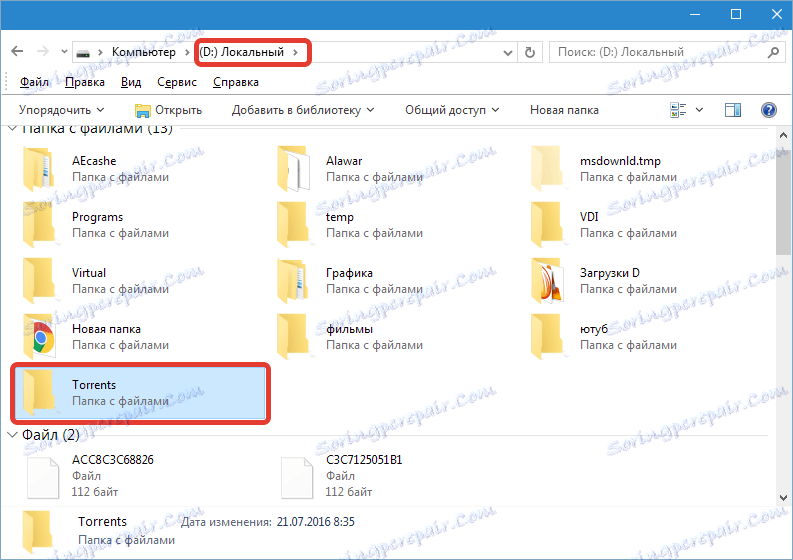Click Компьютер in the address path
Viewport: 793px width, 560px height.
tap(144, 52)
